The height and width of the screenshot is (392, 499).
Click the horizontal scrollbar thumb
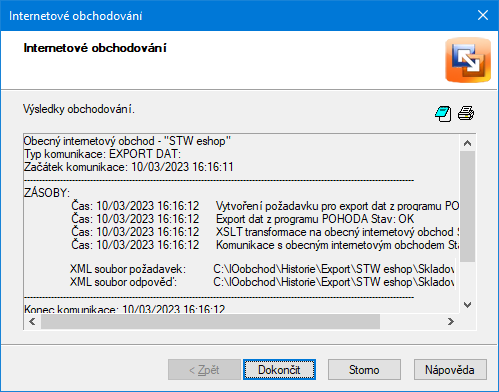210,321
